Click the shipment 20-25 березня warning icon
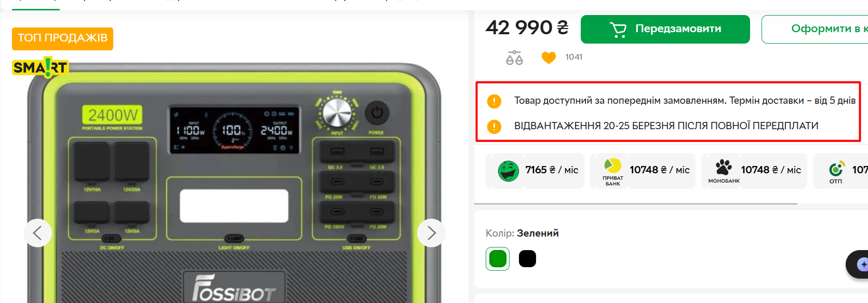The width and height of the screenshot is (868, 303). 494,127
